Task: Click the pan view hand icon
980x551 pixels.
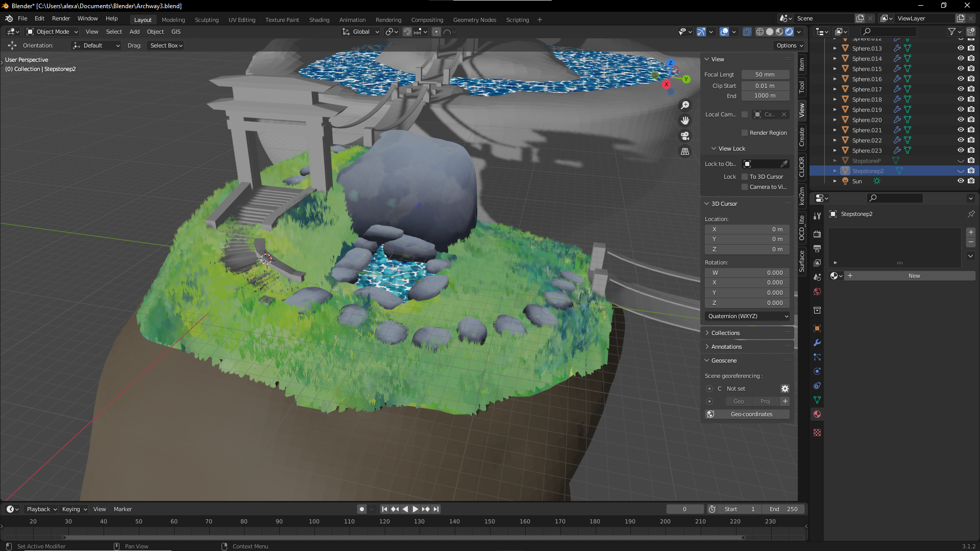Action: 685,121
